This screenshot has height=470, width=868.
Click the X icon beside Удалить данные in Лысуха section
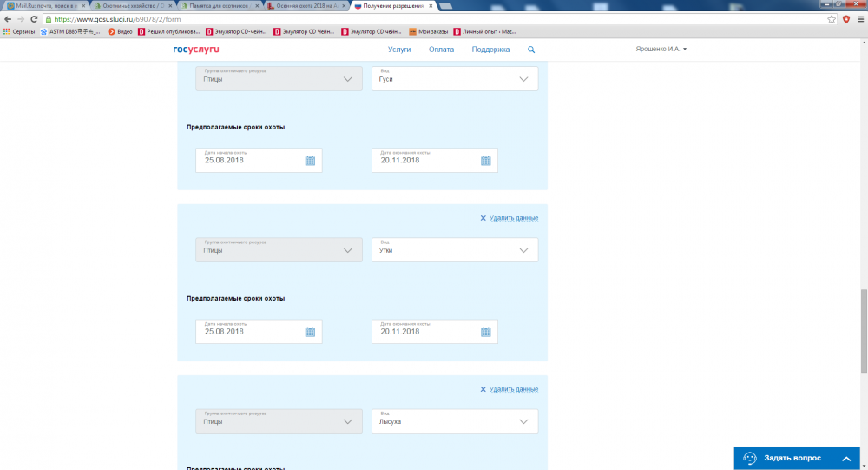pos(483,389)
